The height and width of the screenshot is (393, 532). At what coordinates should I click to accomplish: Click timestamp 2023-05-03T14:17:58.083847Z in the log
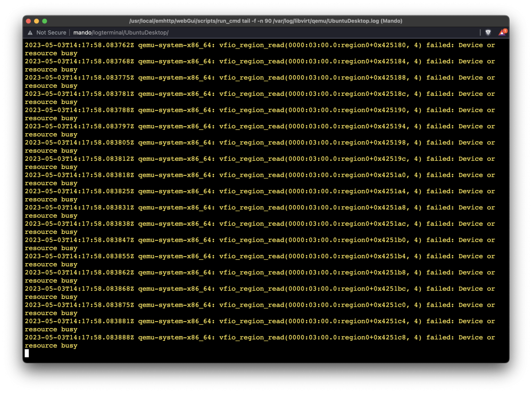(x=79, y=240)
